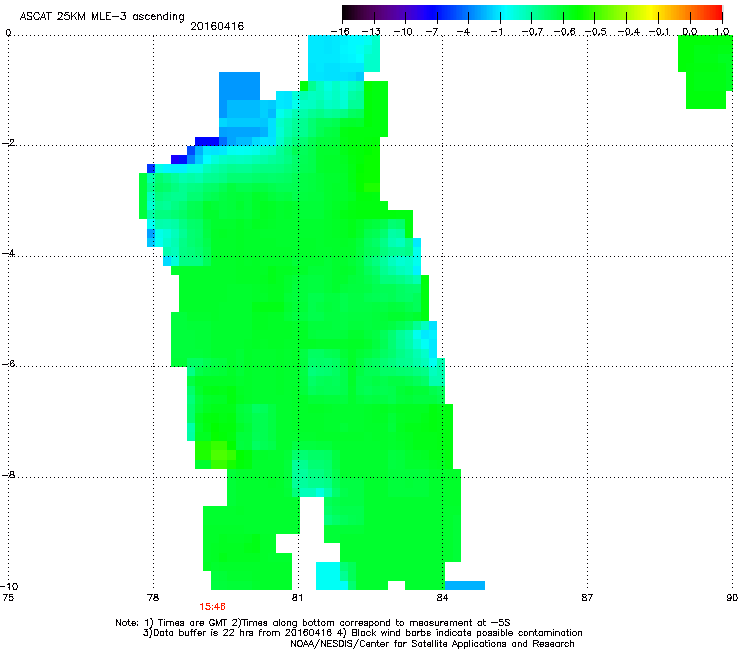
Task: Click the NOAA/NESDIS credit line
Action: point(432,644)
